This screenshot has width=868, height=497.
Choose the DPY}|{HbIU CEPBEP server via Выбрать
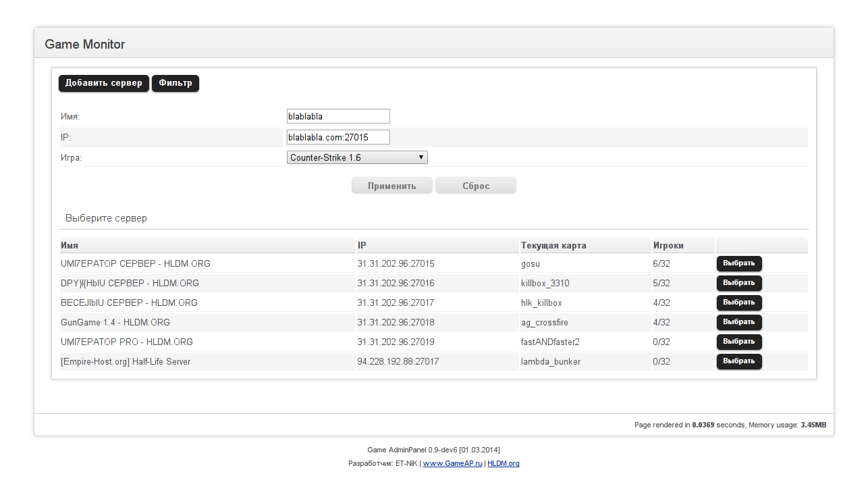pos(739,283)
